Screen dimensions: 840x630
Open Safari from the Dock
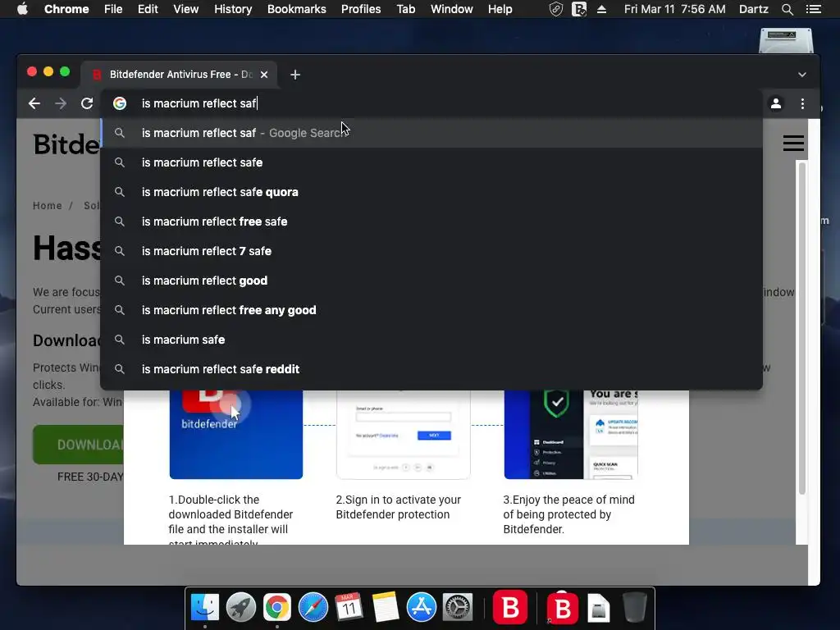(313, 608)
